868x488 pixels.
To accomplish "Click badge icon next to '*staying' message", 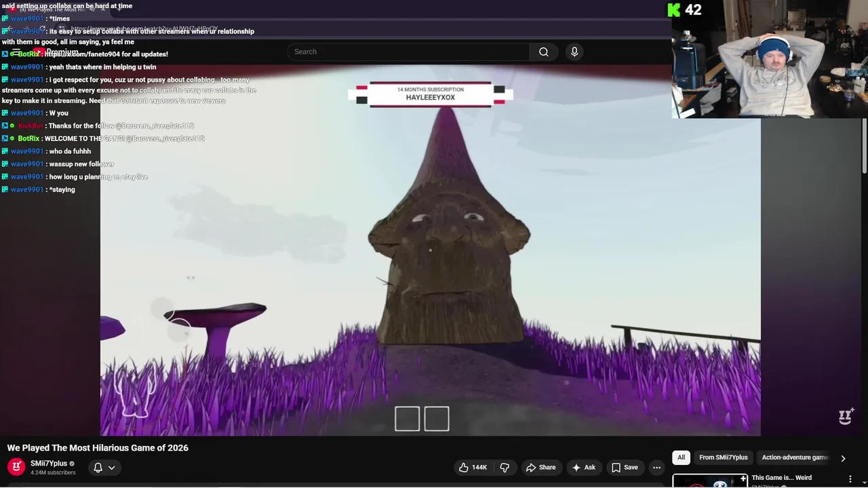I will [5, 190].
